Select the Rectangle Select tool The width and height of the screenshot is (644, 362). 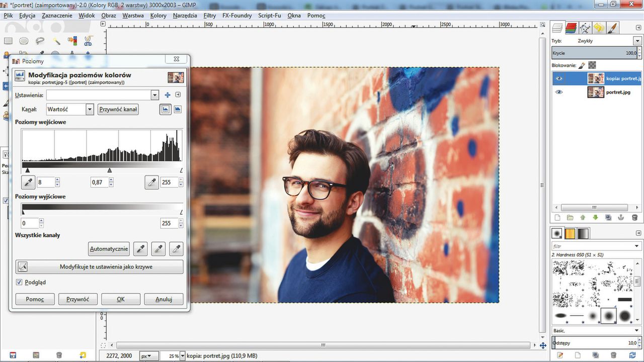point(8,41)
